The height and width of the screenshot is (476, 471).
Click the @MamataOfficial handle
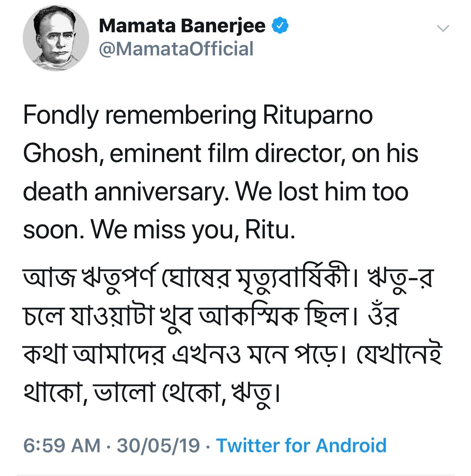(176, 49)
